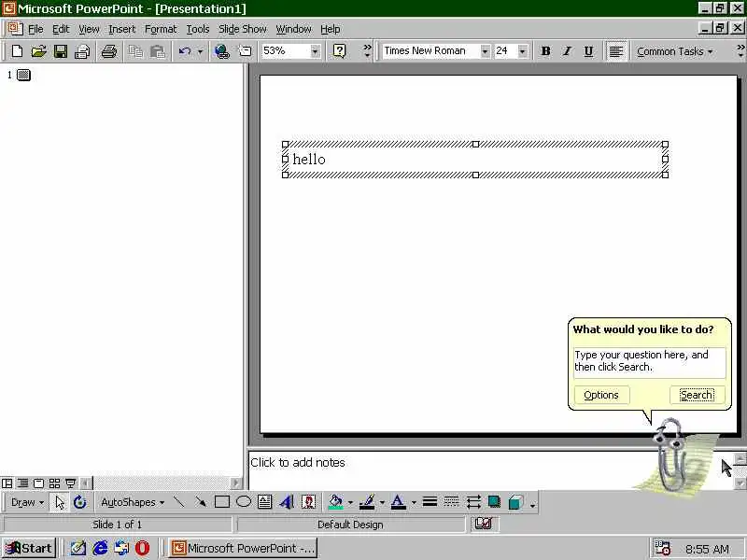Open Microsoft PowerPoint Help question mark icon

coord(339,51)
